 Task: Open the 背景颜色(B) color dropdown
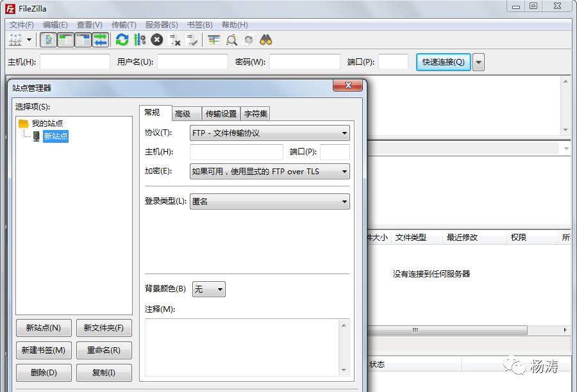[209, 290]
